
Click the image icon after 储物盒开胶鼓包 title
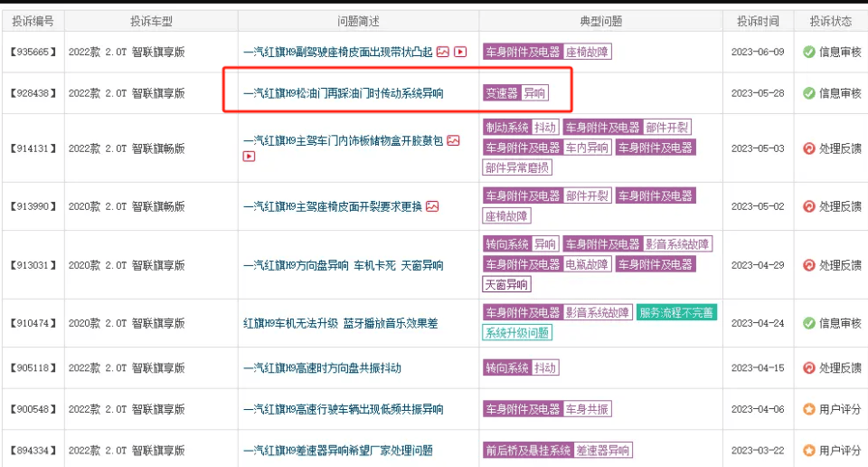pyautogui.click(x=453, y=140)
